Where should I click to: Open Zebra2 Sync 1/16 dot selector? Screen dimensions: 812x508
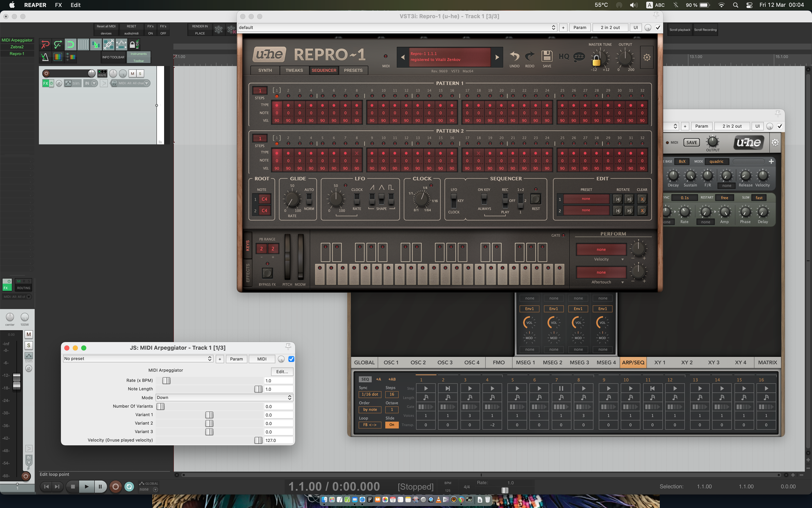tap(370, 394)
